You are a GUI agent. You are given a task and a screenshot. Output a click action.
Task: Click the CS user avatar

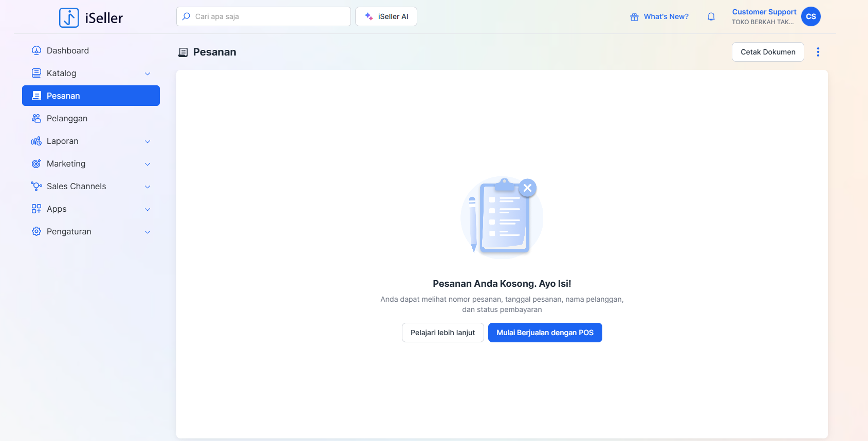[810, 16]
